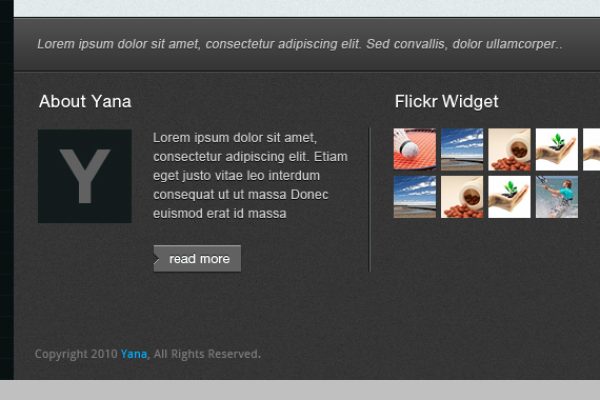Click the All Rights Reserved text

click(207, 354)
